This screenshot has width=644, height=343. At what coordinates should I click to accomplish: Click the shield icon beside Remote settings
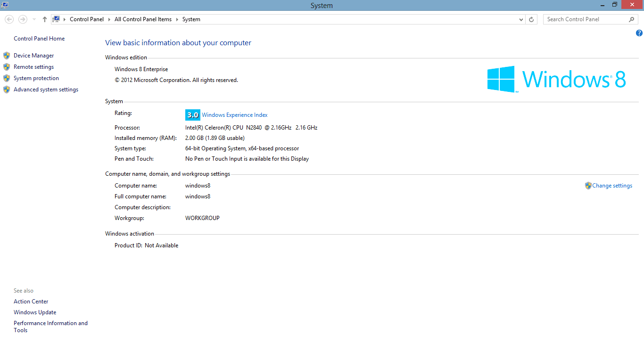pos(7,67)
